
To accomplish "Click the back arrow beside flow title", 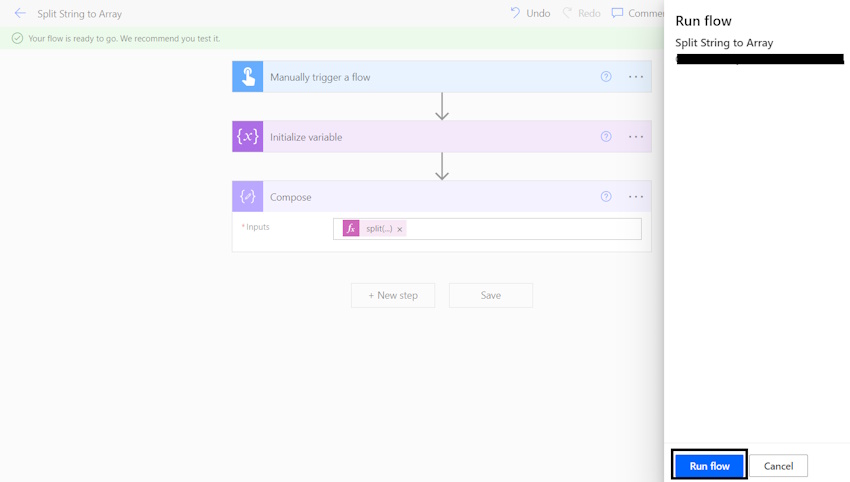I will tap(20, 13).
